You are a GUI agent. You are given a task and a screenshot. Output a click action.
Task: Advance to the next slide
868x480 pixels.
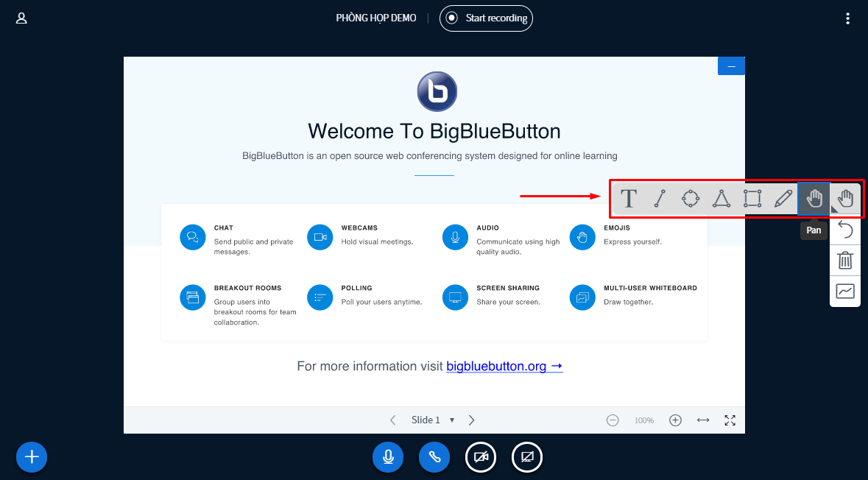pos(472,420)
